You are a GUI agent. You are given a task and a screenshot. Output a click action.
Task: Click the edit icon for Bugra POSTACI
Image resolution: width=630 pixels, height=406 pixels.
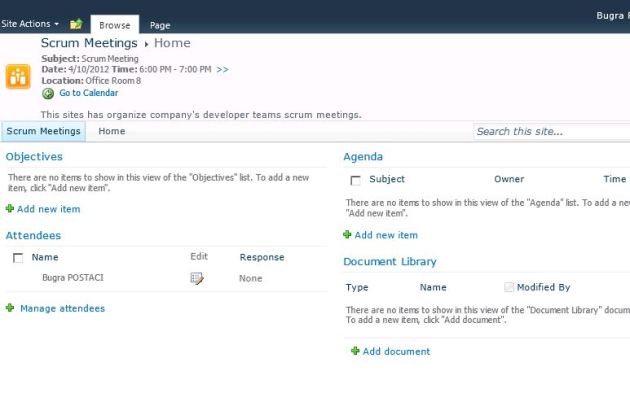(x=197, y=278)
